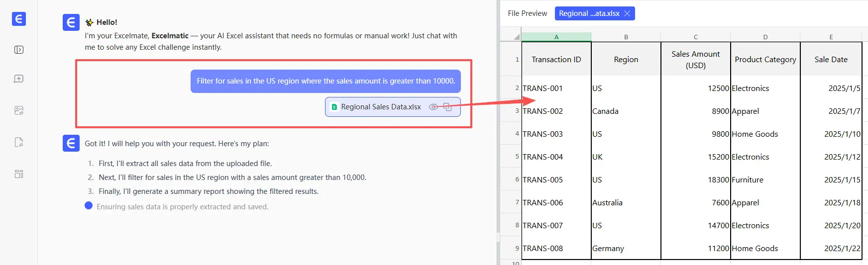Select column A header
Image resolution: width=868 pixels, height=265 pixels.
pyautogui.click(x=556, y=37)
